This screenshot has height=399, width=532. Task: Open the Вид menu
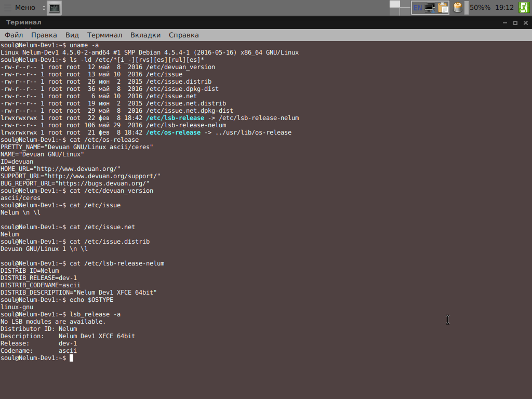pos(72,35)
